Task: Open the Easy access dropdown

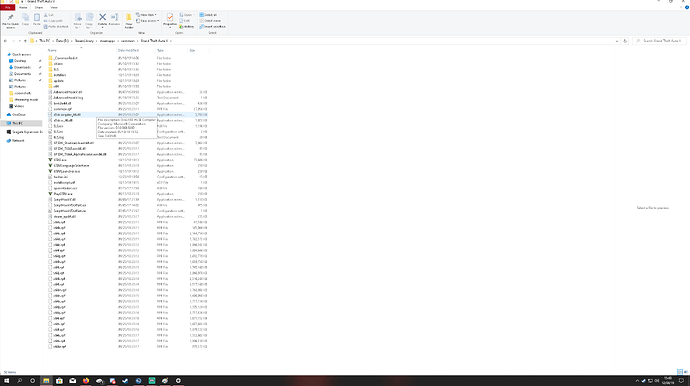Action: (147, 21)
